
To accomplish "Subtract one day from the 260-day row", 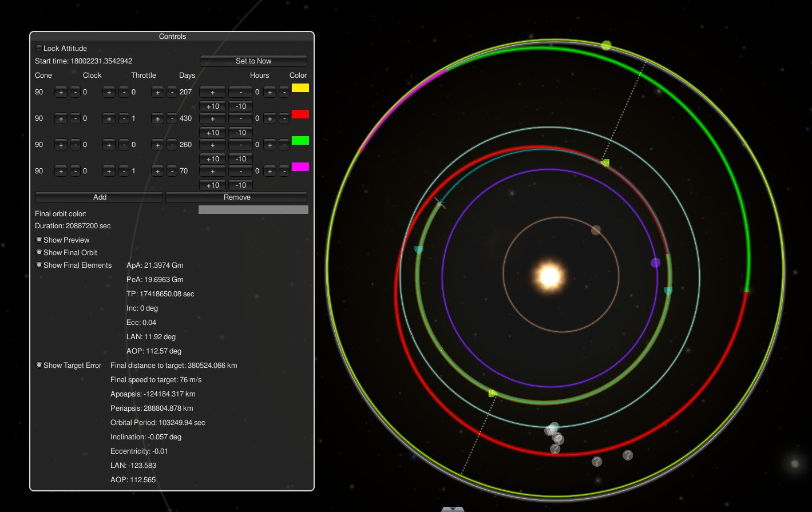I will coord(241,145).
